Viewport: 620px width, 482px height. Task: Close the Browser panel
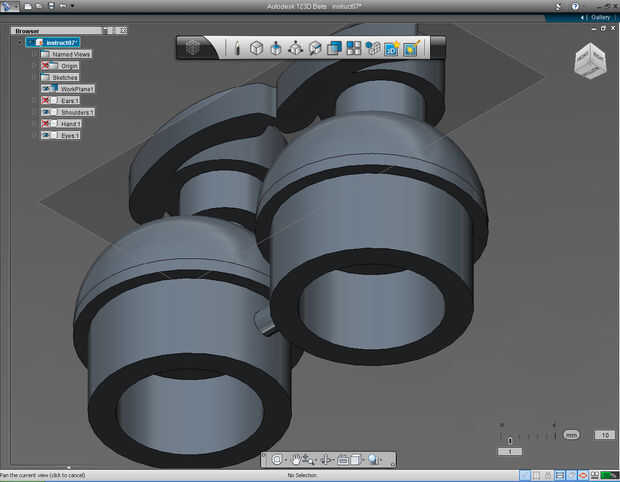(x=123, y=30)
